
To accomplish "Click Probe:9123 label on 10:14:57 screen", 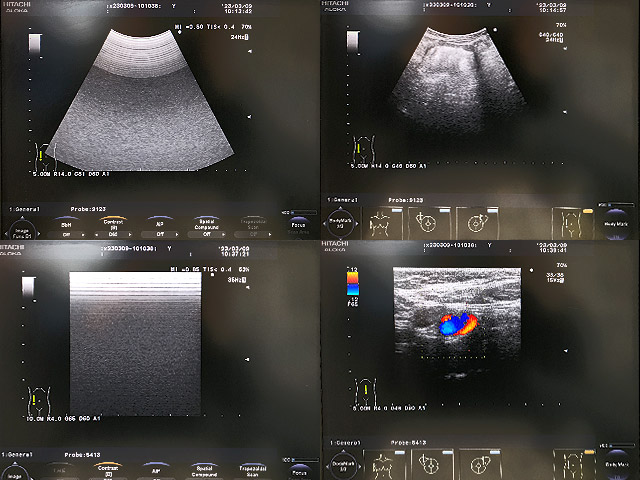I will point(406,200).
